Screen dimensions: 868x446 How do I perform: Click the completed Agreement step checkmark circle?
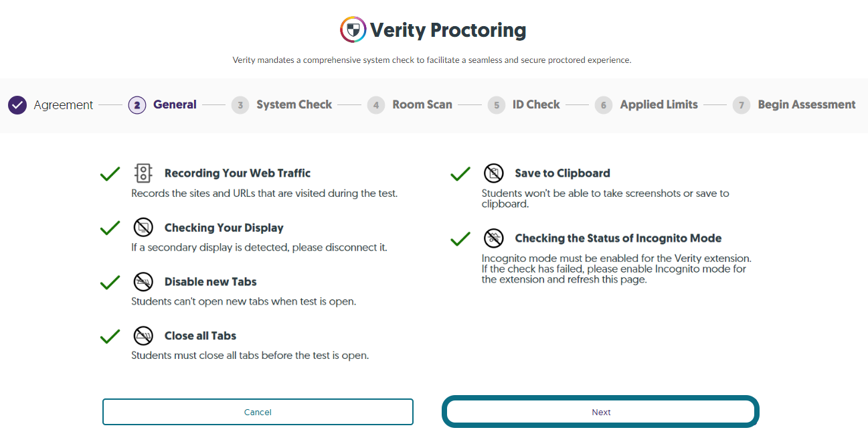(x=17, y=105)
